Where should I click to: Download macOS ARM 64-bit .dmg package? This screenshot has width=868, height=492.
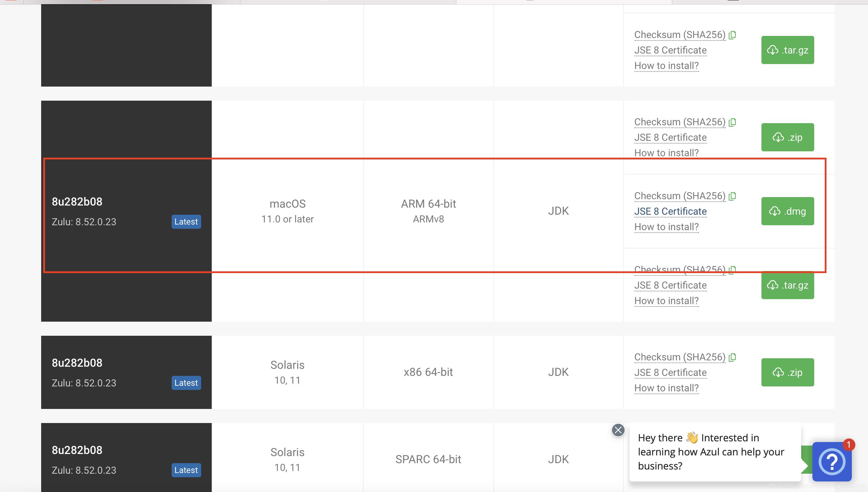click(787, 211)
